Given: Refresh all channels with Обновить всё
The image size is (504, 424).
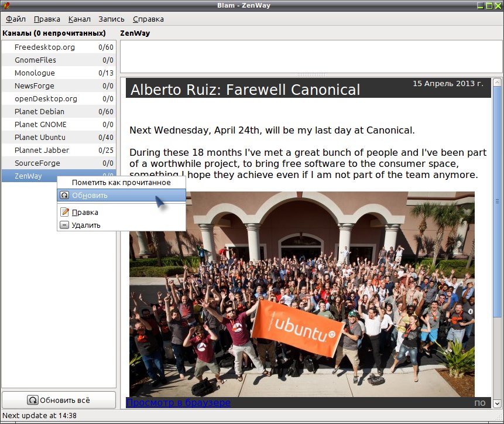Looking at the screenshot, I should pos(59,400).
